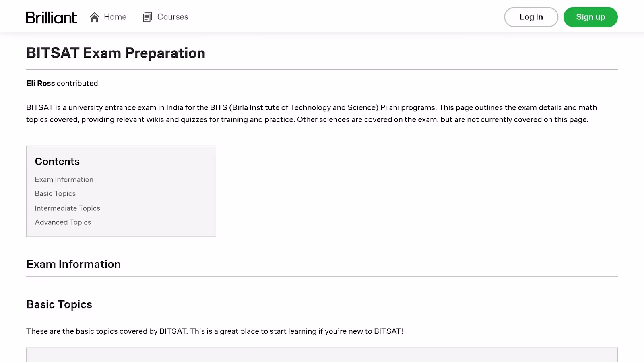
Task: Click the text 'These are the basic topics covered'
Action: (92, 331)
